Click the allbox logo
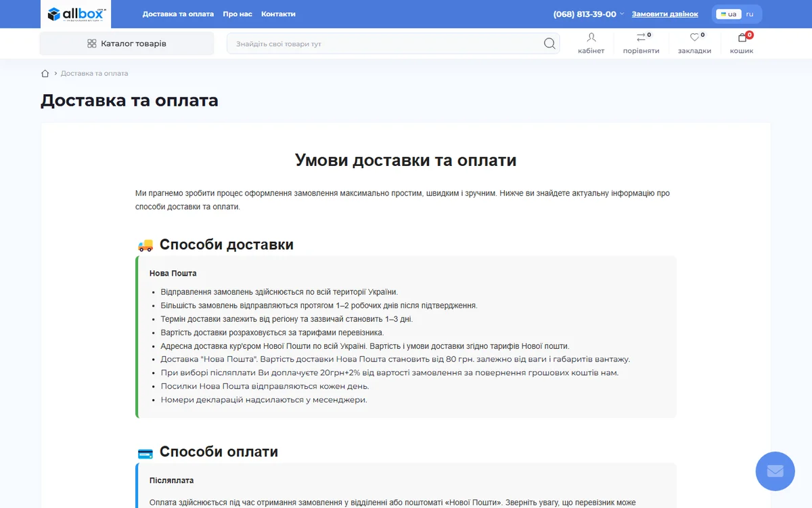 click(76, 14)
